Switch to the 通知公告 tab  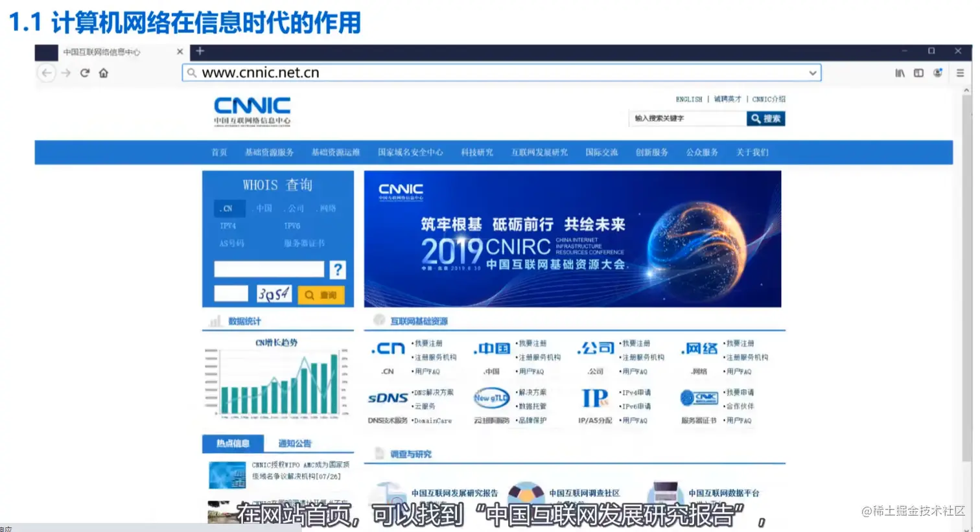(x=295, y=444)
